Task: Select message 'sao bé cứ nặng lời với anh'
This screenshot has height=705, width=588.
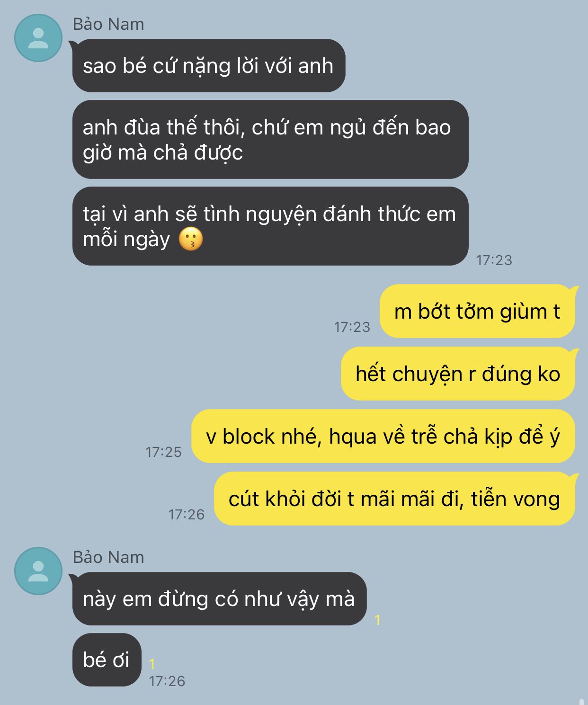Action: pyautogui.click(x=209, y=65)
